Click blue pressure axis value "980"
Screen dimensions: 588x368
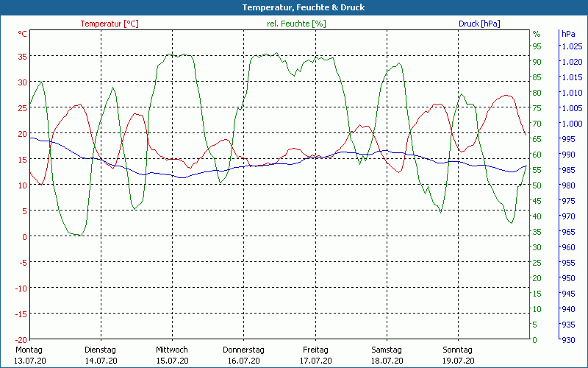point(568,185)
